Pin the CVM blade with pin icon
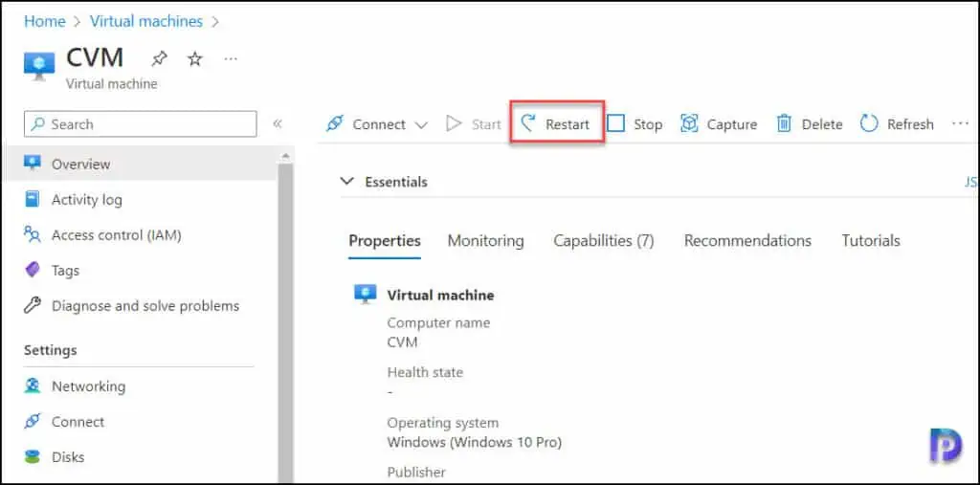Screen dimensions: 980x485 [160, 58]
